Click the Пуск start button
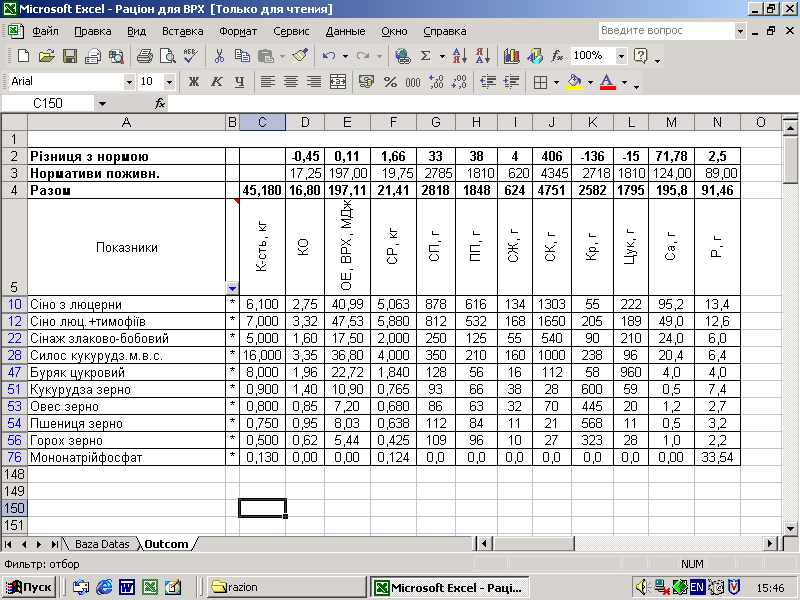The image size is (800, 600). [x=29, y=587]
